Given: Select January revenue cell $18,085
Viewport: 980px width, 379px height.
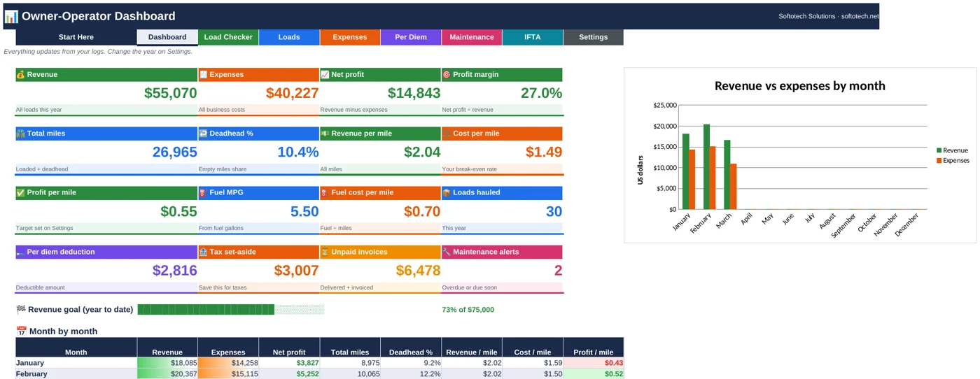Looking at the screenshot, I should coord(167,363).
